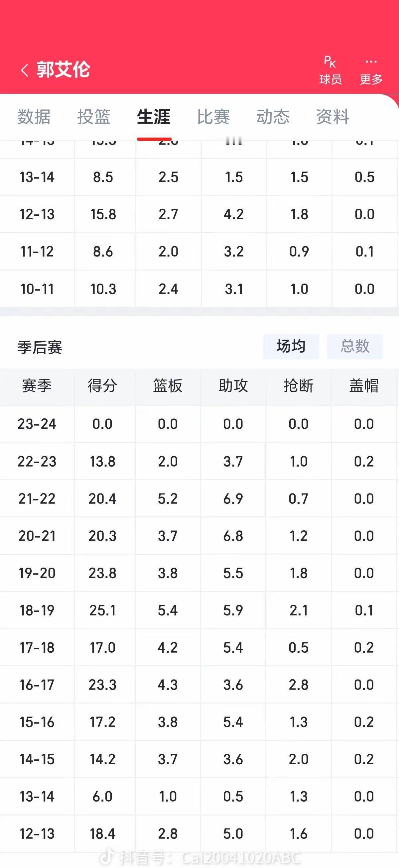Viewport: 399px width, 868px height.
Task: Select the 生涯 tab
Action: tap(154, 117)
